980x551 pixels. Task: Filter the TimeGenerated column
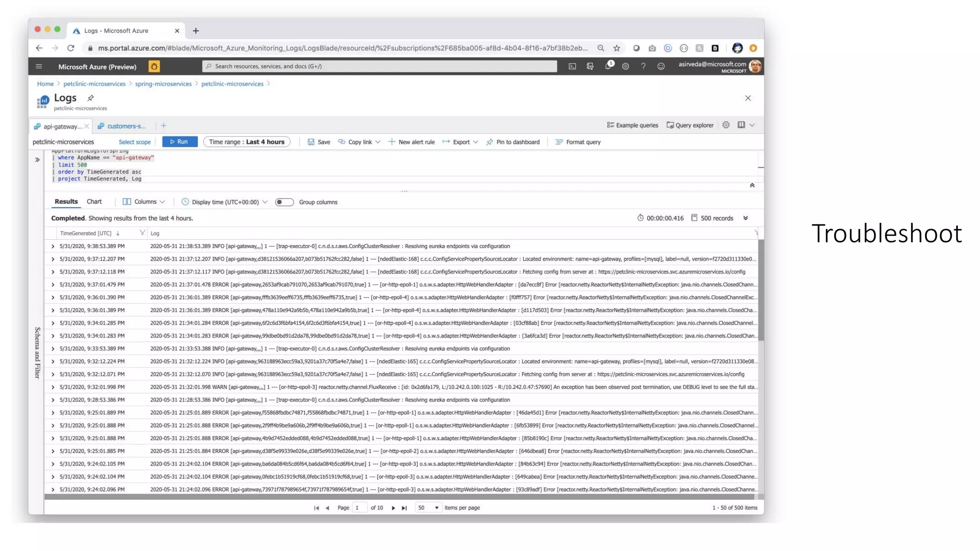click(x=142, y=233)
